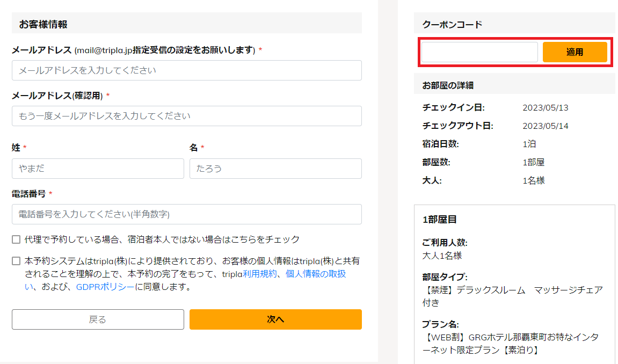Screen dimensions: 618x364
Task: Click the checkout date 2023/05/14
Action: point(546,126)
